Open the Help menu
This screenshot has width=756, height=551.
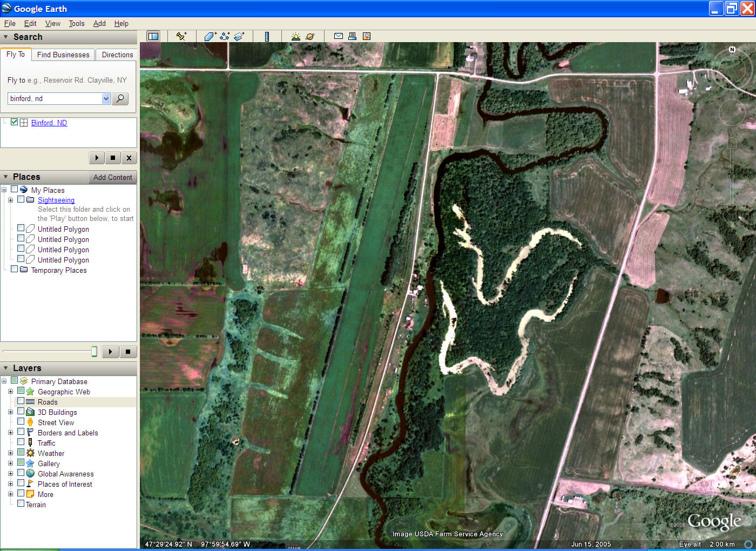pyautogui.click(x=122, y=23)
